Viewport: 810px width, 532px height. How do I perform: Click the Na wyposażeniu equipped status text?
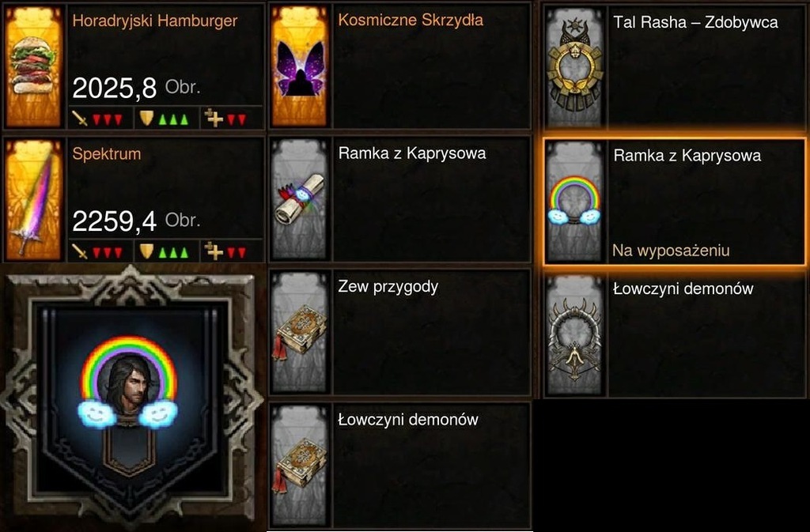coord(671,251)
